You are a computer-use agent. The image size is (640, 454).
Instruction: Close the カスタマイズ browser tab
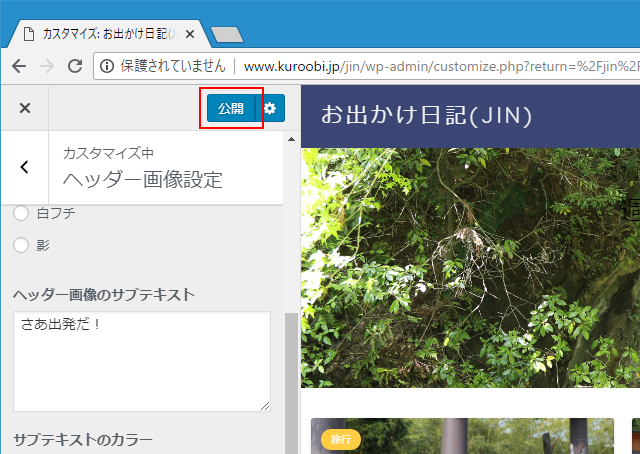tap(190, 34)
